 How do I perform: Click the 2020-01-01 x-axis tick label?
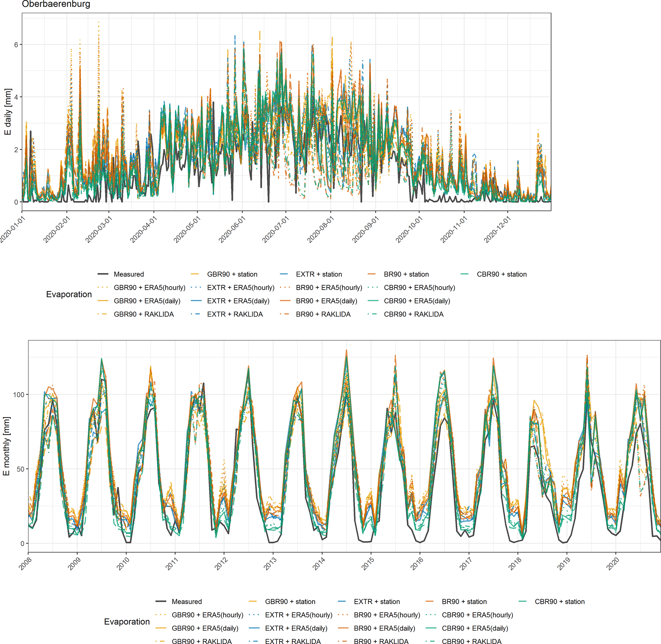point(13,229)
